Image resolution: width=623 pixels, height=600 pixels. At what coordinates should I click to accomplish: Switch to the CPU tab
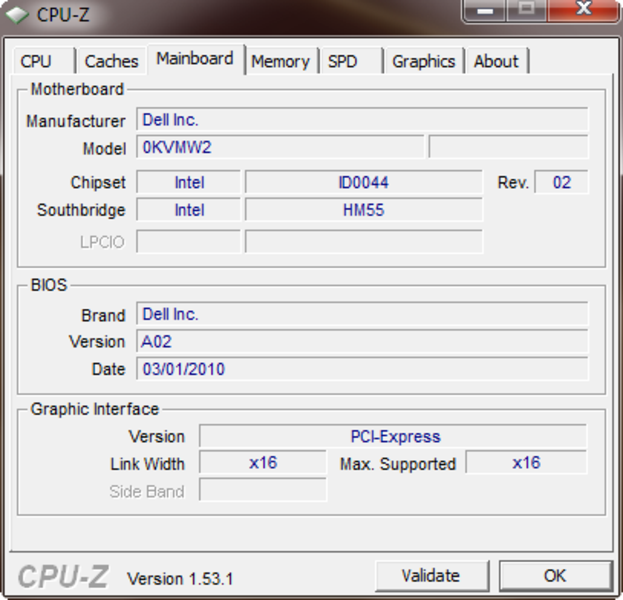[44, 61]
